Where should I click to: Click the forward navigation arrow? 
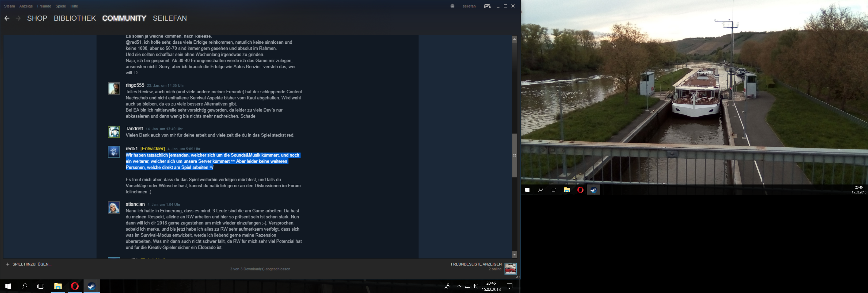coord(18,18)
